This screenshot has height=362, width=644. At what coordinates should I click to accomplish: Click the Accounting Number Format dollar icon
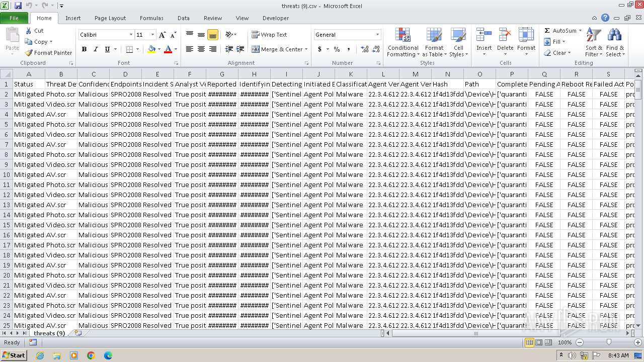[319, 49]
